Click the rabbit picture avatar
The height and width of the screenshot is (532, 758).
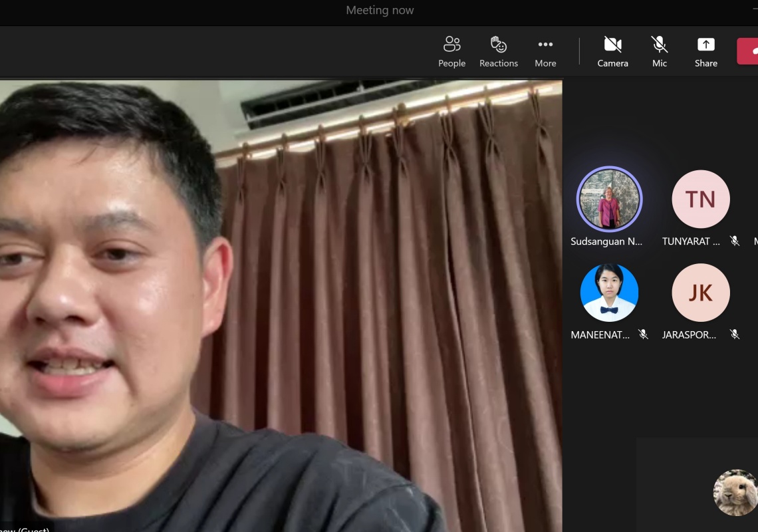(x=735, y=492)
